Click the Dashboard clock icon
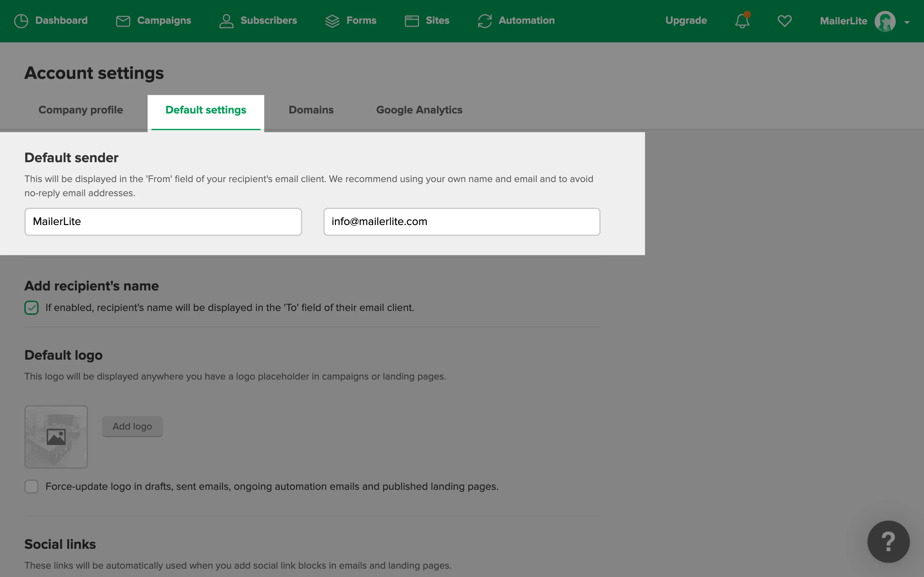924x577 pixels. [x=21, y=21]
